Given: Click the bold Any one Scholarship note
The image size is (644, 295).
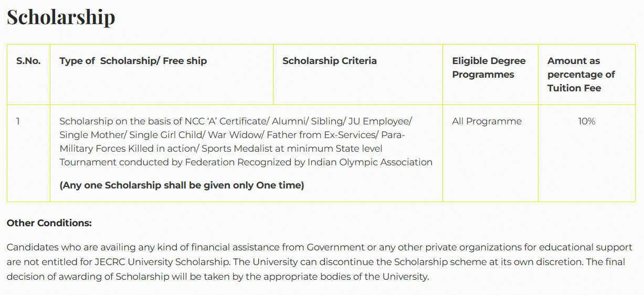Looking at the screenshot, I should 182,185.
